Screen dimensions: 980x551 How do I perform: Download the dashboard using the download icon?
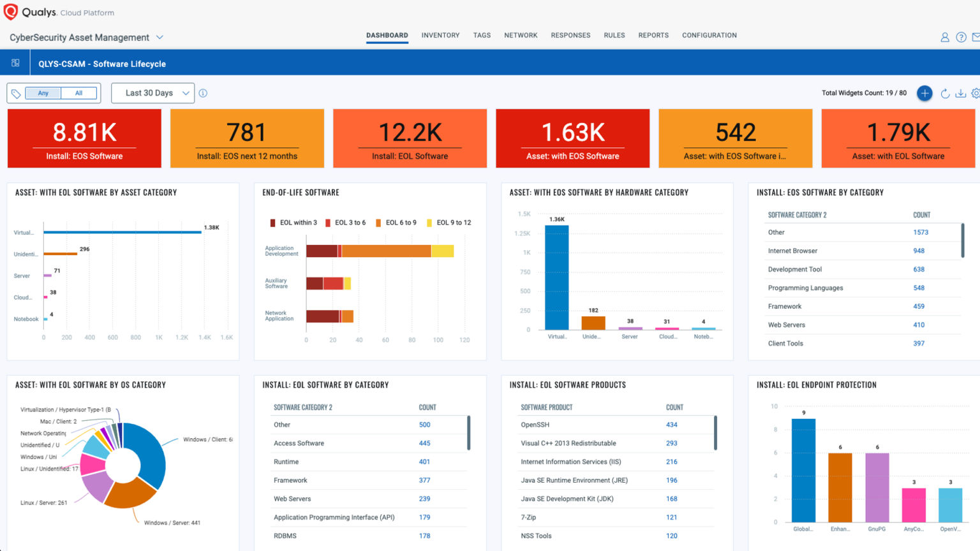(x=961, y=93)
